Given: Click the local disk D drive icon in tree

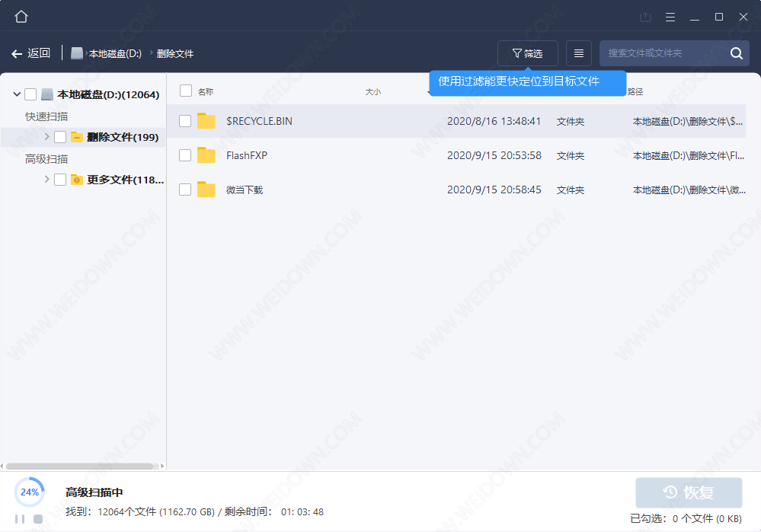Looking at the screenshot, I should (x=47, y=94).
